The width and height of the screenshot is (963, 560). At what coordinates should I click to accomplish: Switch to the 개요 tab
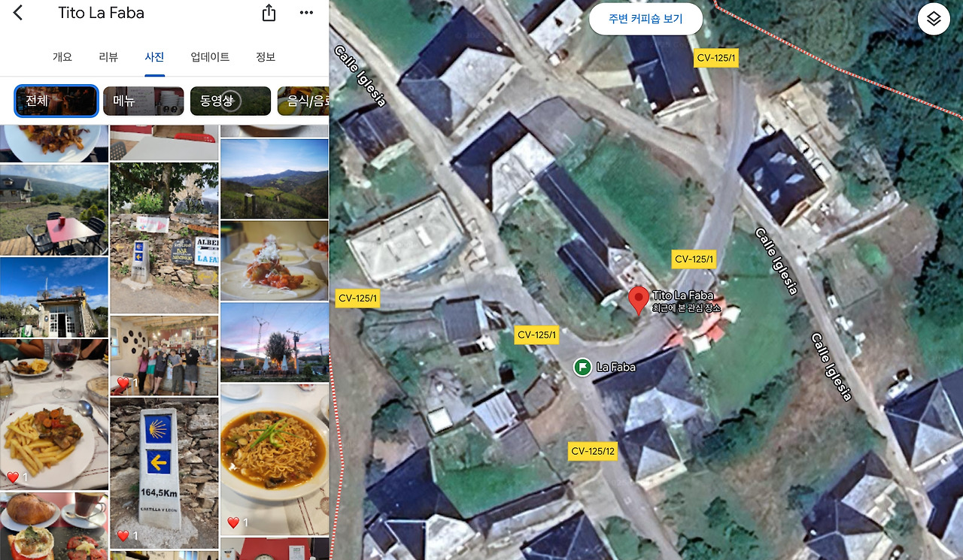pos(62,57)
